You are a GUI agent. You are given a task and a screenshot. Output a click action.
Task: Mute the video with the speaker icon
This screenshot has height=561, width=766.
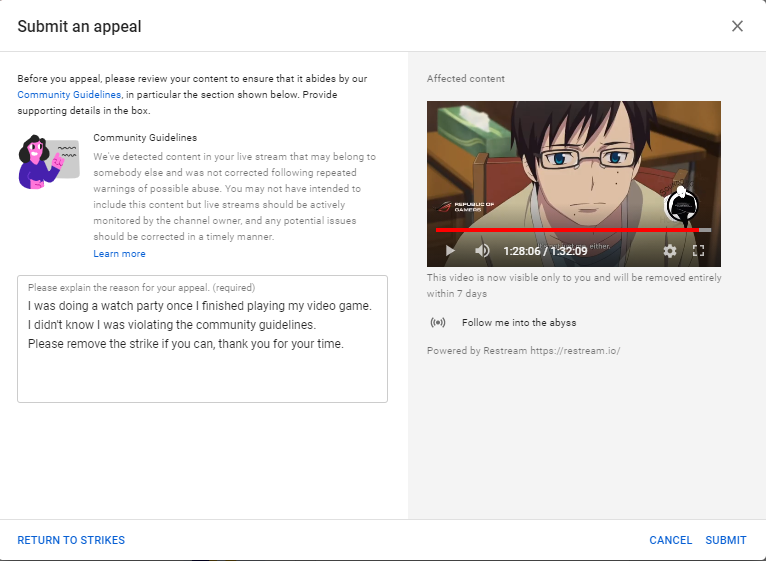pyautogui.click(x=482, y=251)
